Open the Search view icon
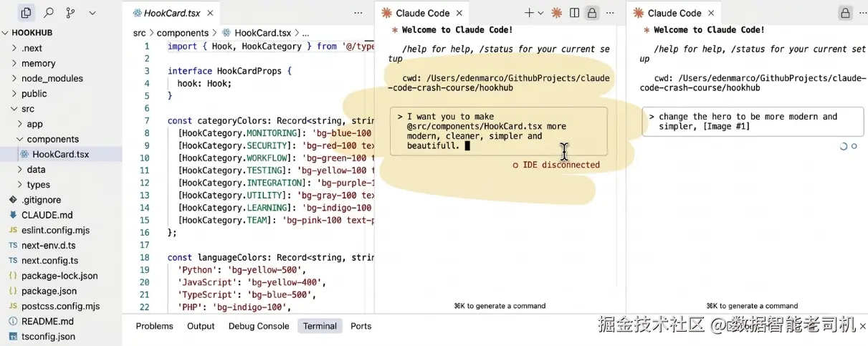The image size is (868, 346). (x=49, y=13)
